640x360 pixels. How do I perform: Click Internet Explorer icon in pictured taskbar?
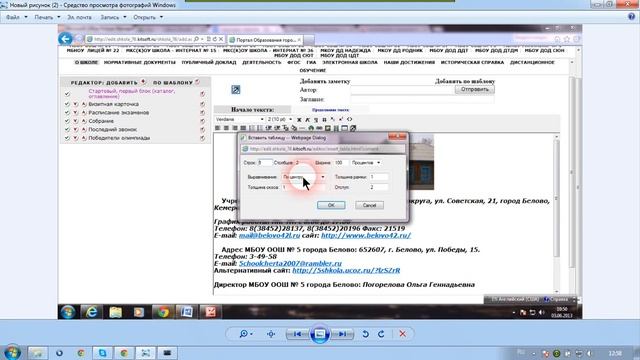[x=92, y=312]
